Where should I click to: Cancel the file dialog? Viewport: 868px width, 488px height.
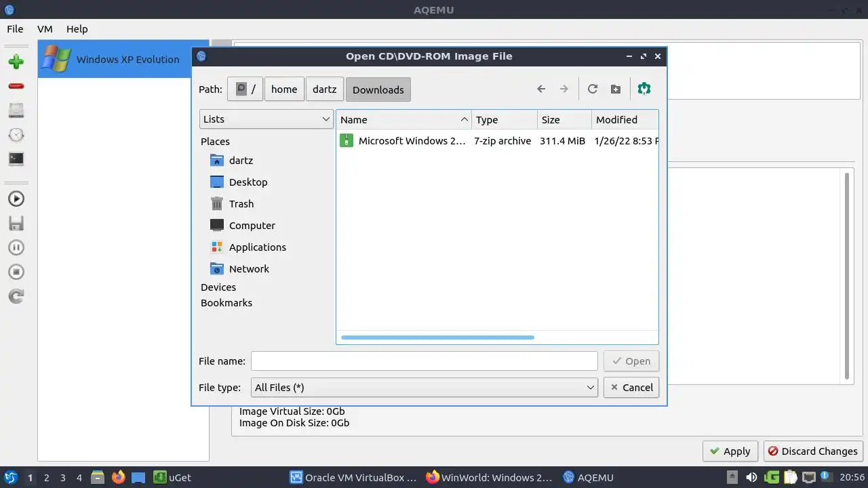(x=631, y=388)
